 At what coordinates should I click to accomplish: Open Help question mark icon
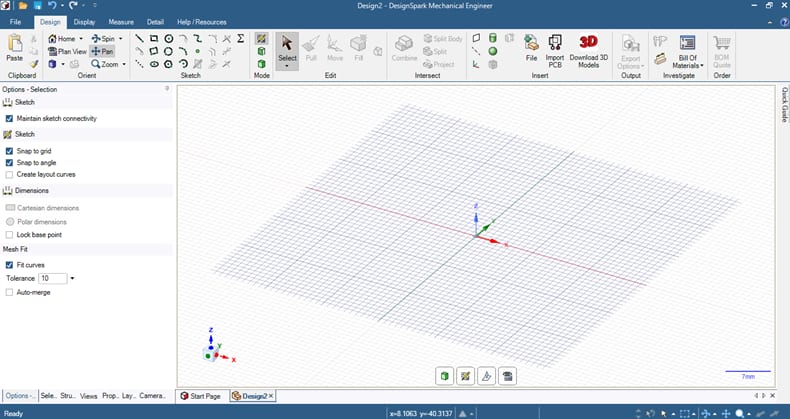(784, 22)
